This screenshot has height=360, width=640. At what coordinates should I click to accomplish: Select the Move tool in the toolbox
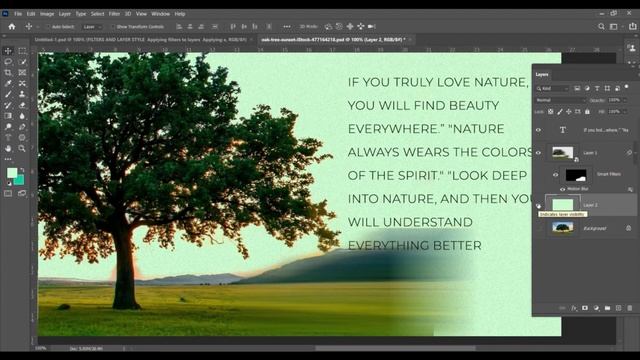(x=8, y=51)
